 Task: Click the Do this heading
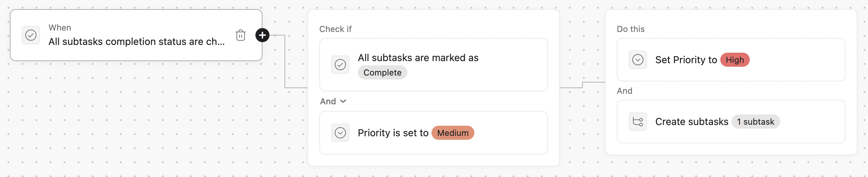(x=631, y=29)
